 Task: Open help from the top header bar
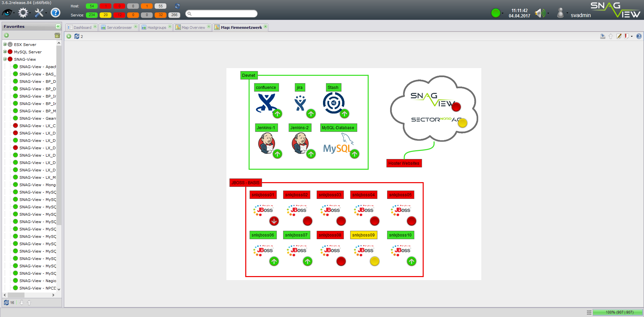(55, 13)
